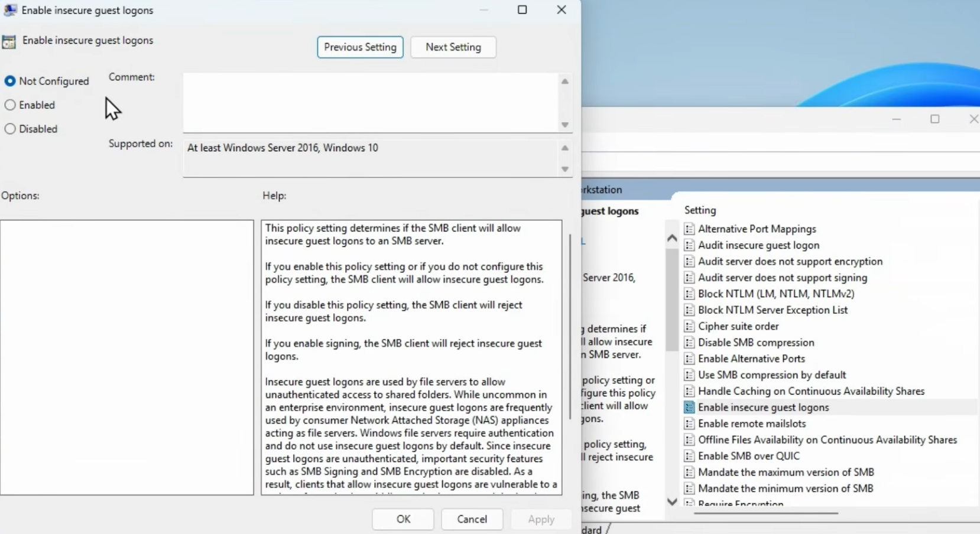Click the Help text scrollbar thumb
This screenshot has width=980, height=534.
click(x=569, y=327)
